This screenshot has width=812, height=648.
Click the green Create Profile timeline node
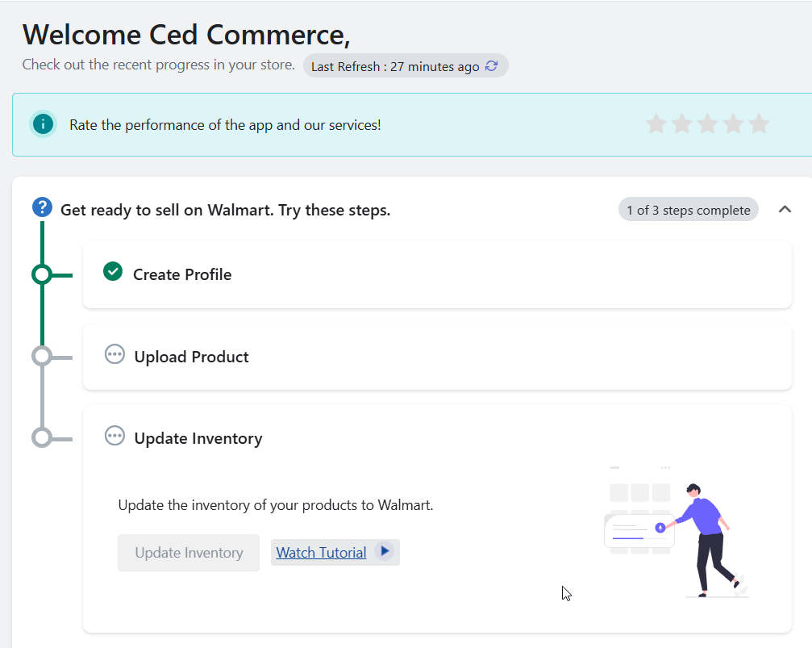[42, 274]
